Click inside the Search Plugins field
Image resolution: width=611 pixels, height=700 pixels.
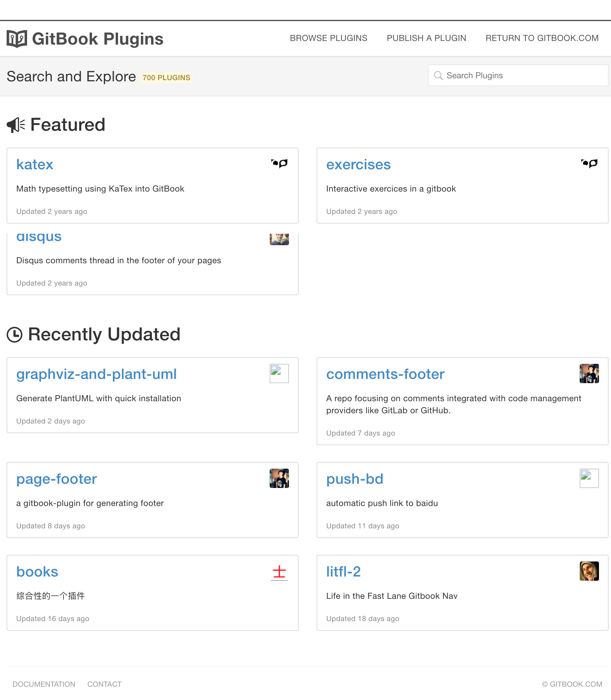pos(495,75)
